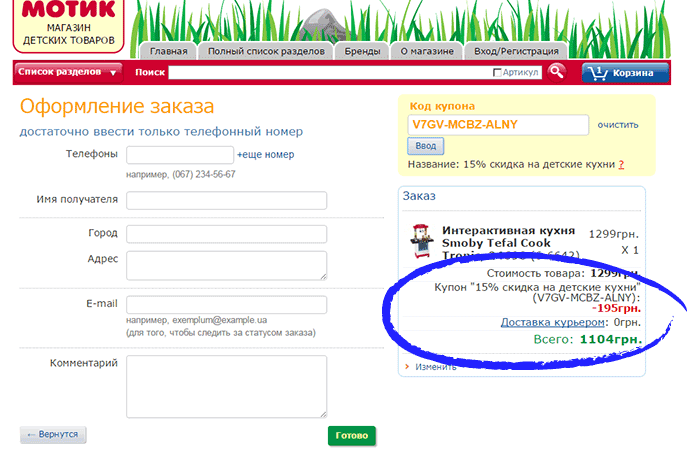687x468 pixels.
Task: Open the Главная tab
Action: tap(169, 51)
